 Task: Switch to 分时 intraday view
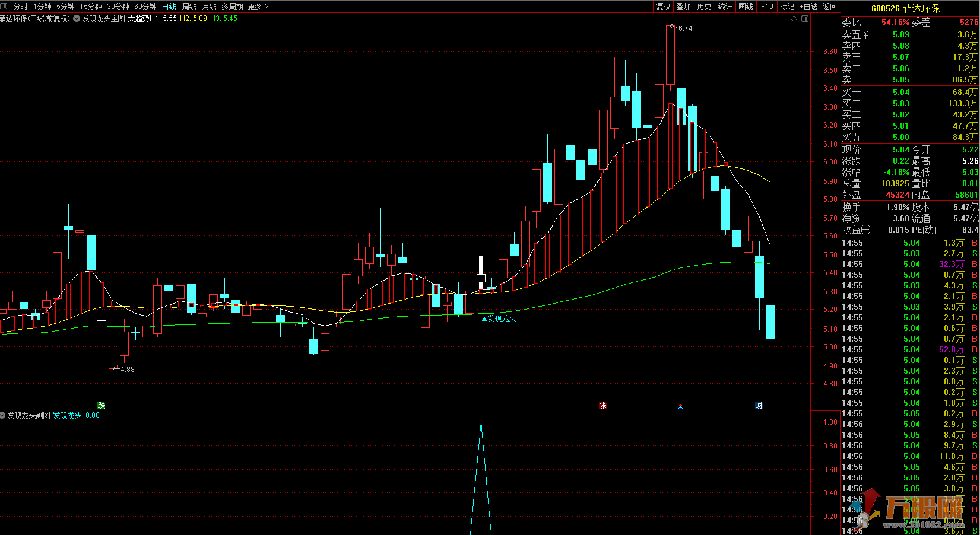click(20, 7)
